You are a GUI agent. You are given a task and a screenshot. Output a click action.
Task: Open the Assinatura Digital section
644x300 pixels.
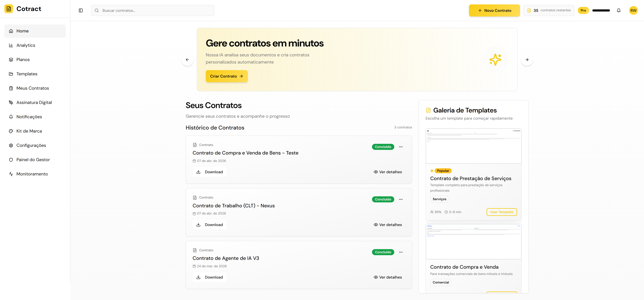click(x=34, y=102)
